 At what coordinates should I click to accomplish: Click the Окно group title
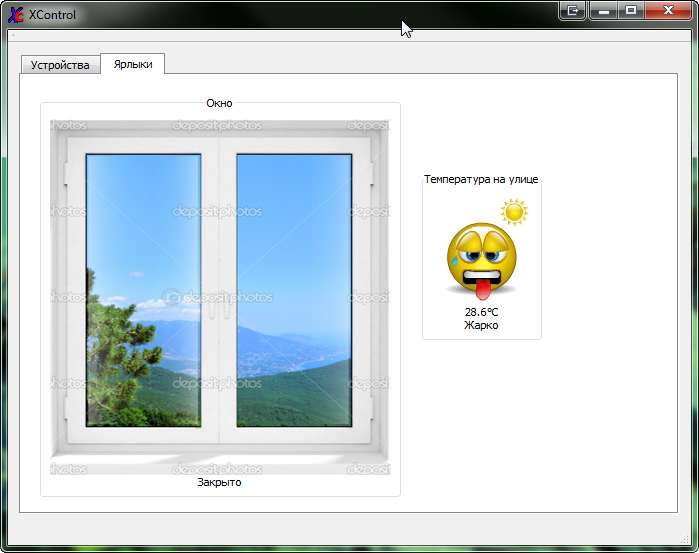pyautogui.click(x=219, y=103)
